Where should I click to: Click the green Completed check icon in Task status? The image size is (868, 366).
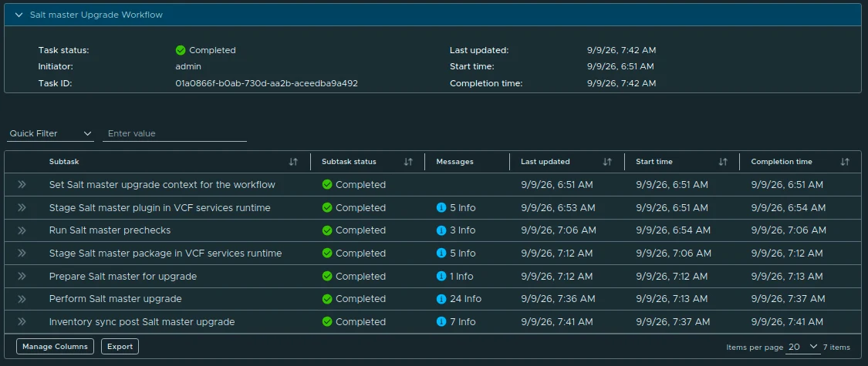click(x=181, y=50)
